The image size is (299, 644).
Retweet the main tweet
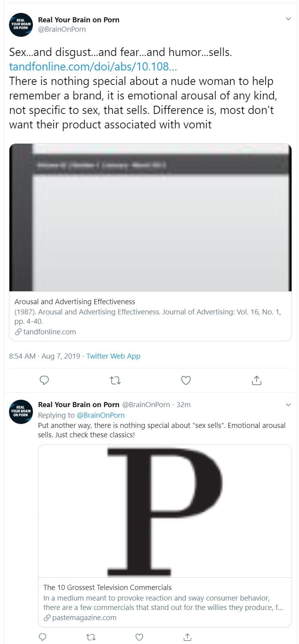tap(115, 380)
